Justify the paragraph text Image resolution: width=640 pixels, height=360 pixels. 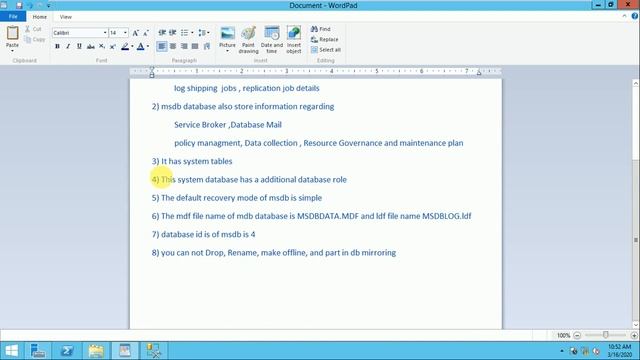click(x=195, y=46)
